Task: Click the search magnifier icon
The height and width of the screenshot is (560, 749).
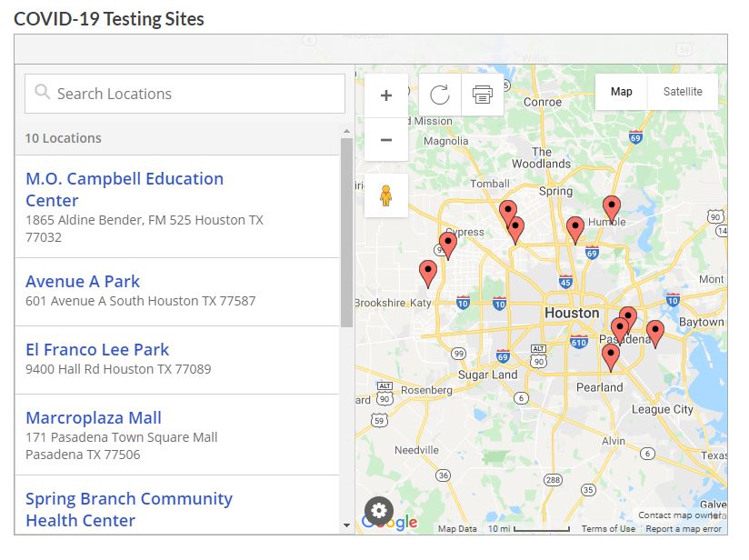Action: [43, 91]
